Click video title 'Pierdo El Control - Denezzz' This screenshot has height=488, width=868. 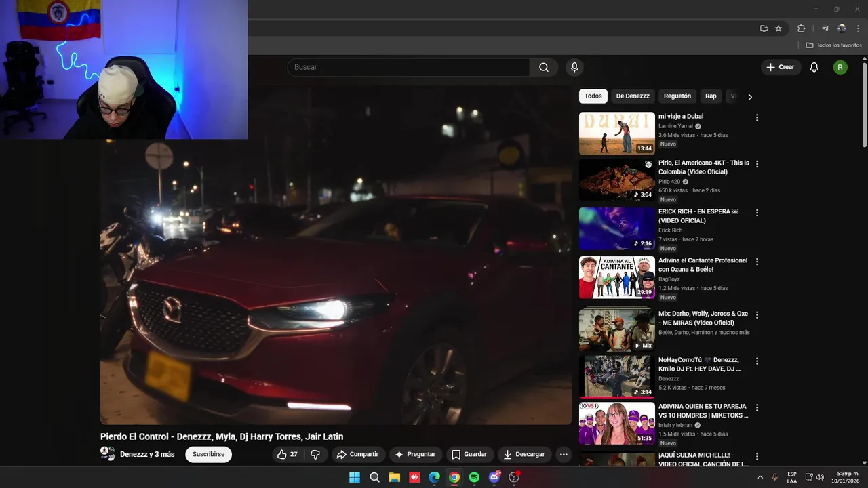(222, 436)
